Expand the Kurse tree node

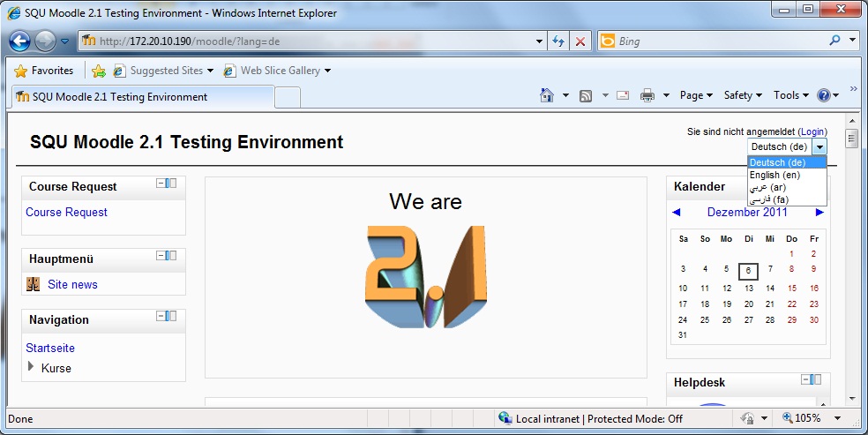click(x=31, y=366)
